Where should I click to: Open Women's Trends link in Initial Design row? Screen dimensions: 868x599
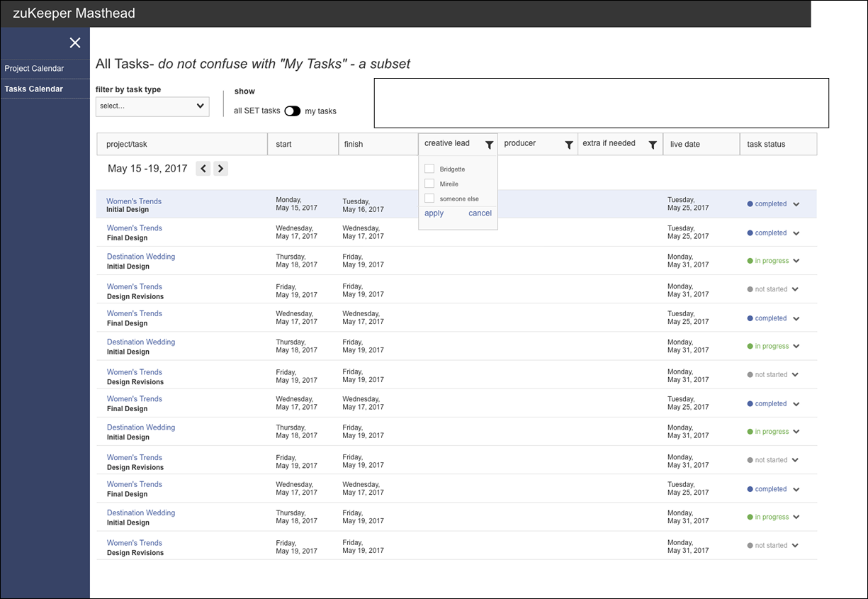134,201
